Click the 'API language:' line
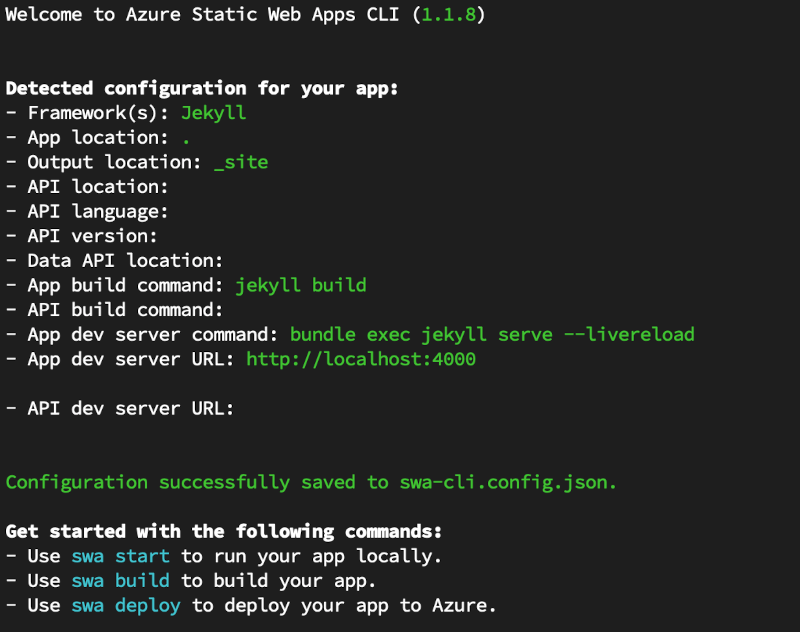This screenshot has height=632, width=800. coord(87,212)
